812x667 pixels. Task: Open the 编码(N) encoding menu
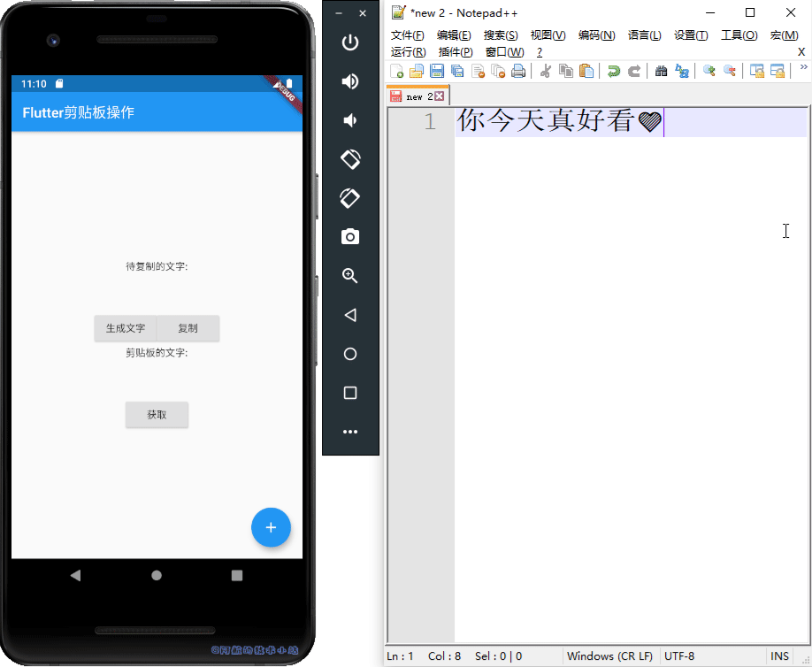point(596,35)
